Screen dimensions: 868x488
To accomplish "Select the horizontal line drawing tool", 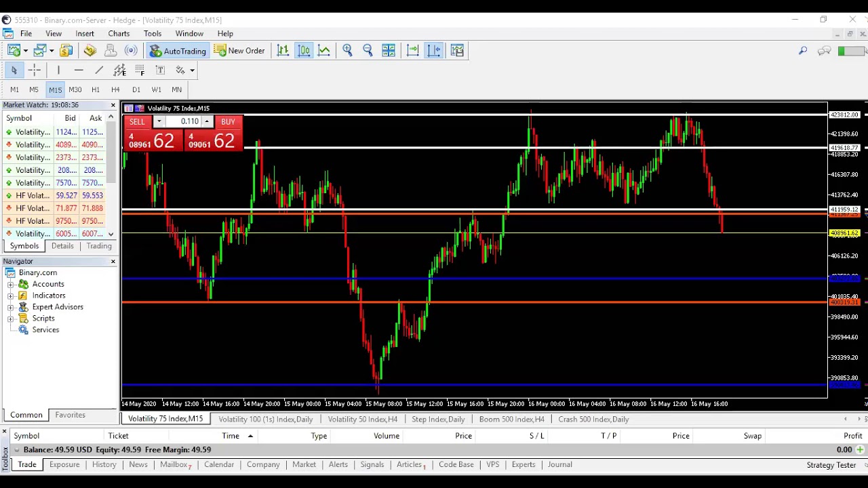I will point(79,70).
